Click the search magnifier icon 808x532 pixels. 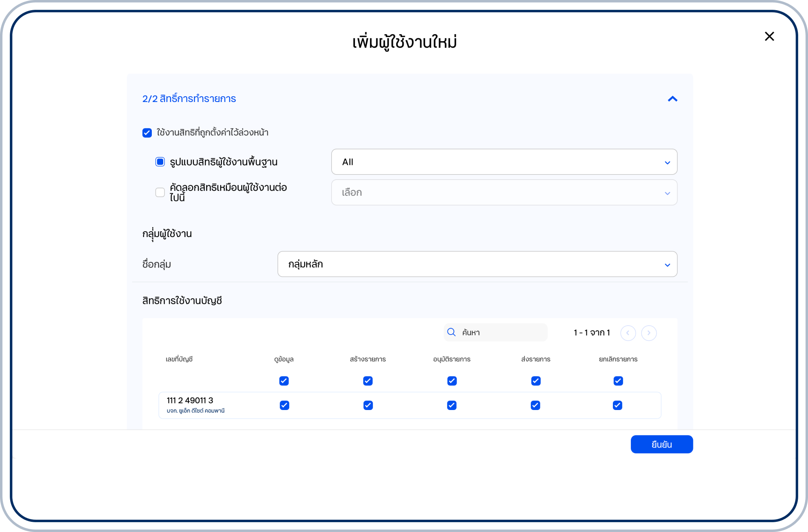(x=451, y=332)
